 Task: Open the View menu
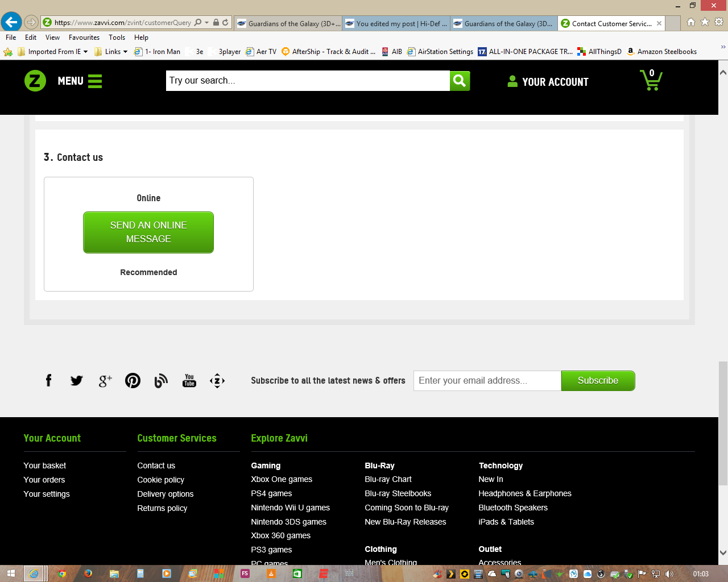pos(52,38)
